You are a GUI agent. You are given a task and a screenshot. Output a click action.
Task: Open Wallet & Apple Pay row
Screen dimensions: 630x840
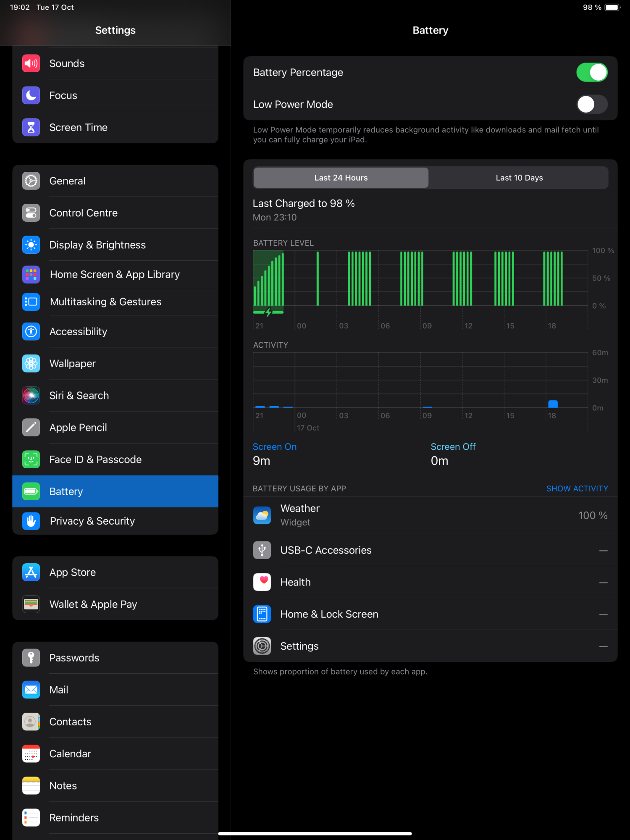pos(115,604)
